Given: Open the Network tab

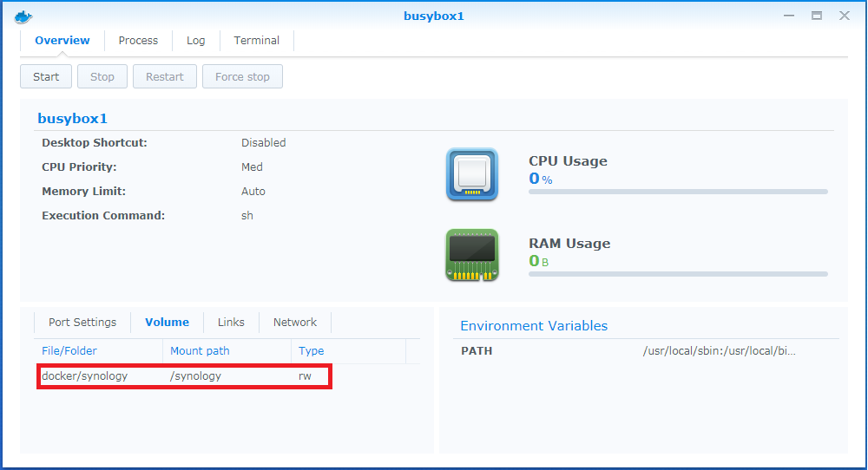Looking at the screenshot, I should coord(295,323).
